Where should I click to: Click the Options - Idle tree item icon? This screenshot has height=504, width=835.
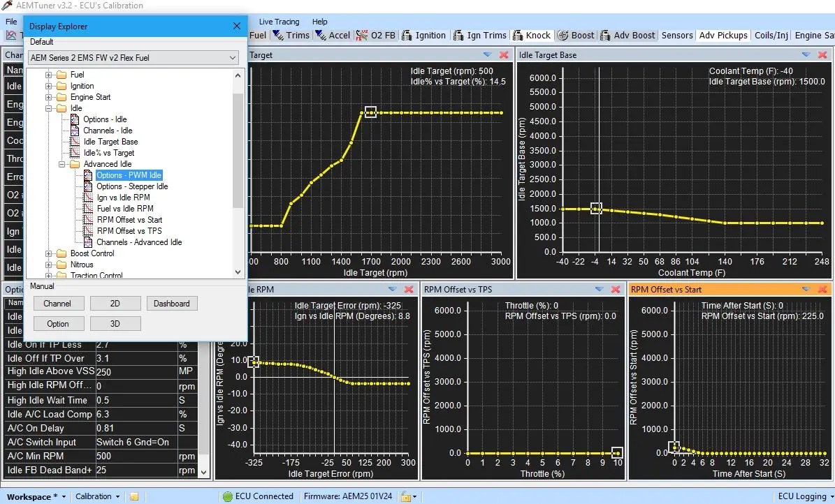75,119
